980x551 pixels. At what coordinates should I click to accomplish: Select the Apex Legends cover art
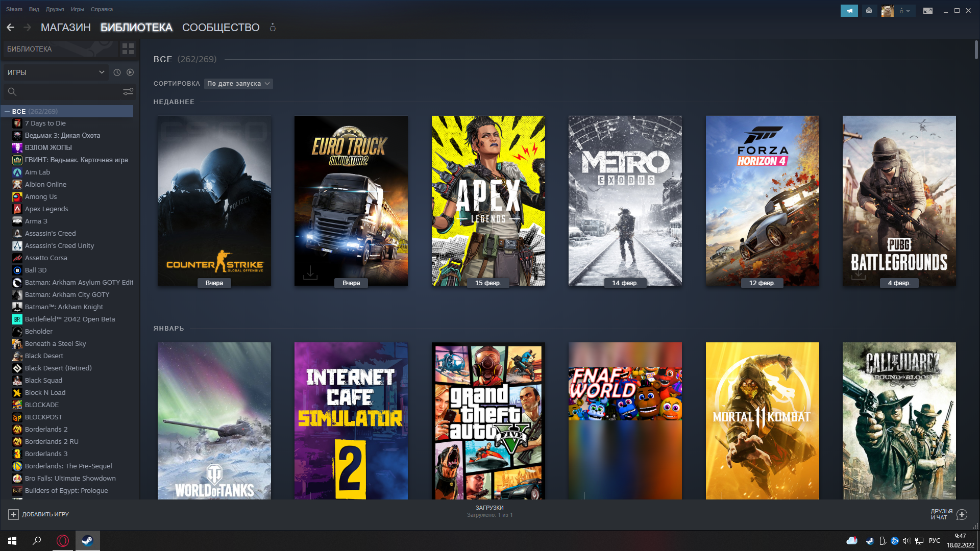(x=488, y=201)
